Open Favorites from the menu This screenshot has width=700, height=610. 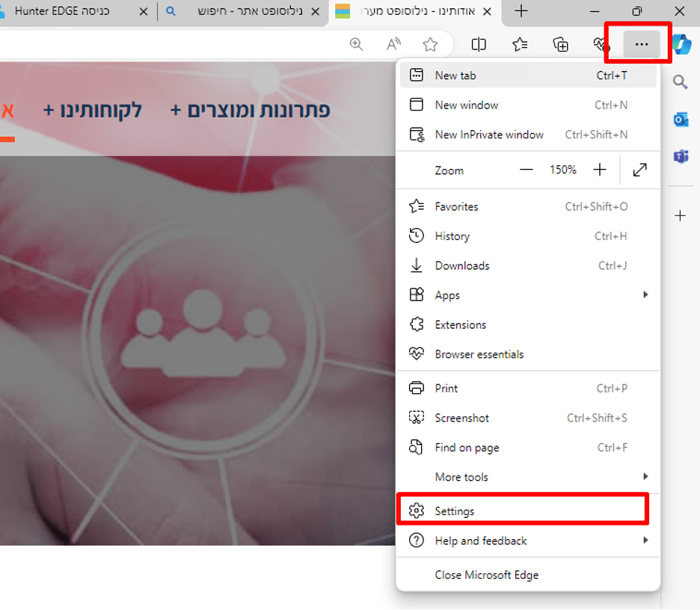click(528, 206)
